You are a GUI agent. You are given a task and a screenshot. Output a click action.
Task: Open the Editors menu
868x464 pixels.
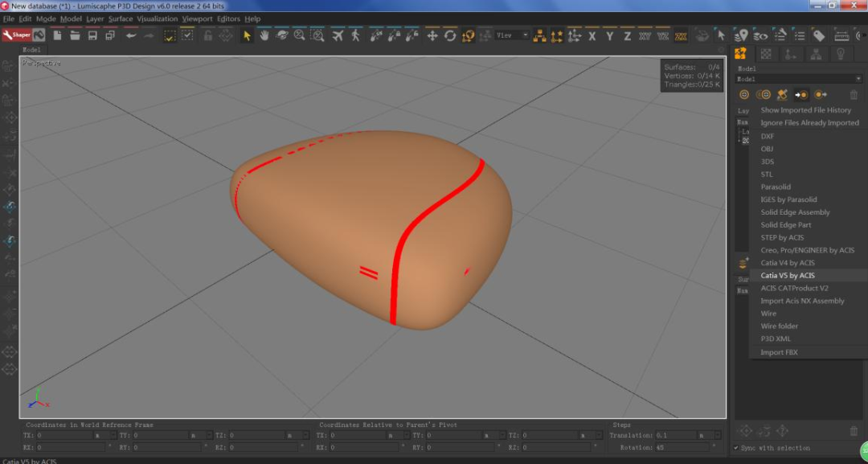point(228,18)
